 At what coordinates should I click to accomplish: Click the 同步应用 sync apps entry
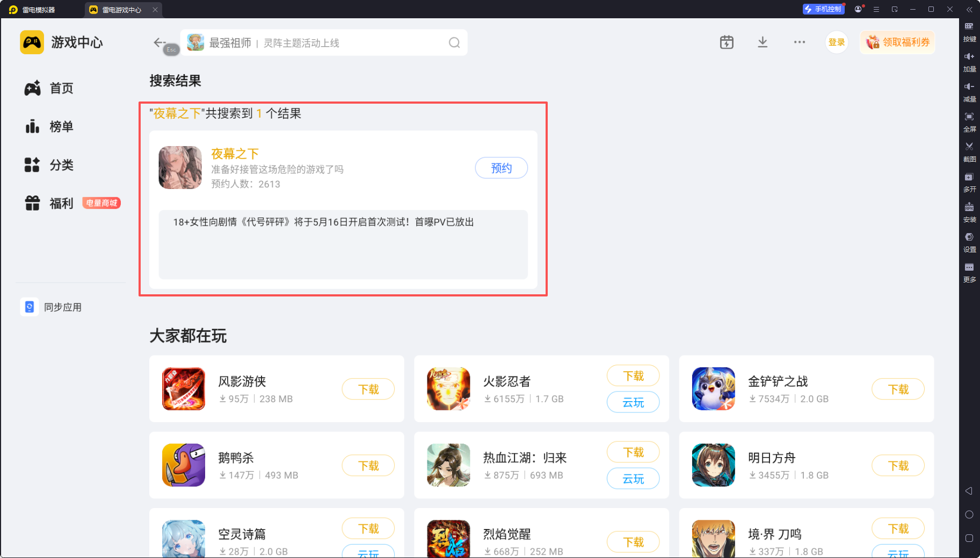tap(52, 307)
